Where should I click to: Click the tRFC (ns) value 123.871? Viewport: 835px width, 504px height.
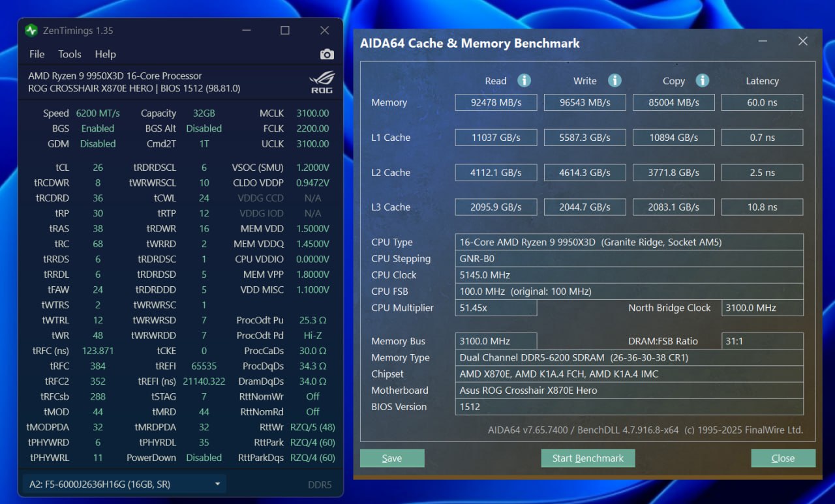point(98,351)
